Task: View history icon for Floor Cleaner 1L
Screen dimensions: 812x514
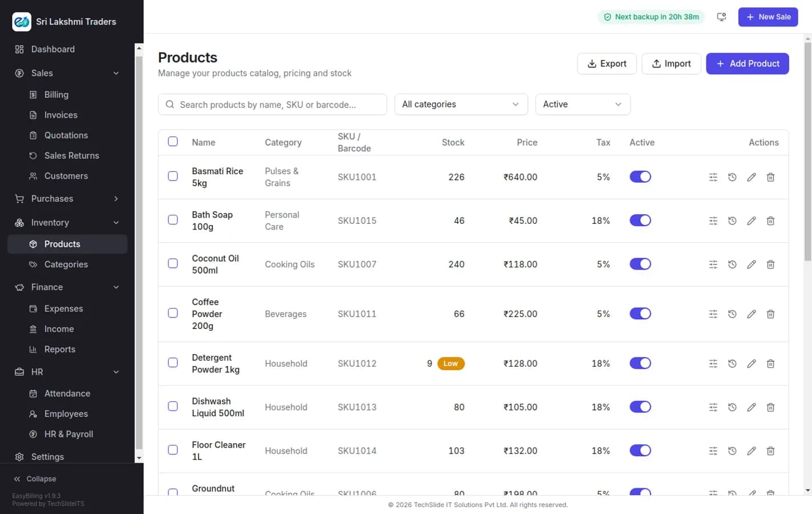Action: [732, 451]
